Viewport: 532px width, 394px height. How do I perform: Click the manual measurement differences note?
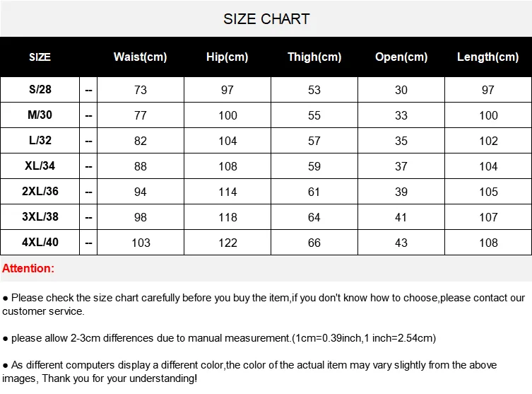pos(219,338)
